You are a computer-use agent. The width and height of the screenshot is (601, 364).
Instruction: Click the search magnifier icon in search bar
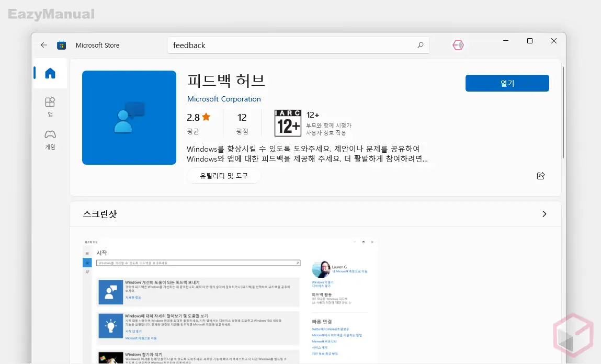coord(420,45)
